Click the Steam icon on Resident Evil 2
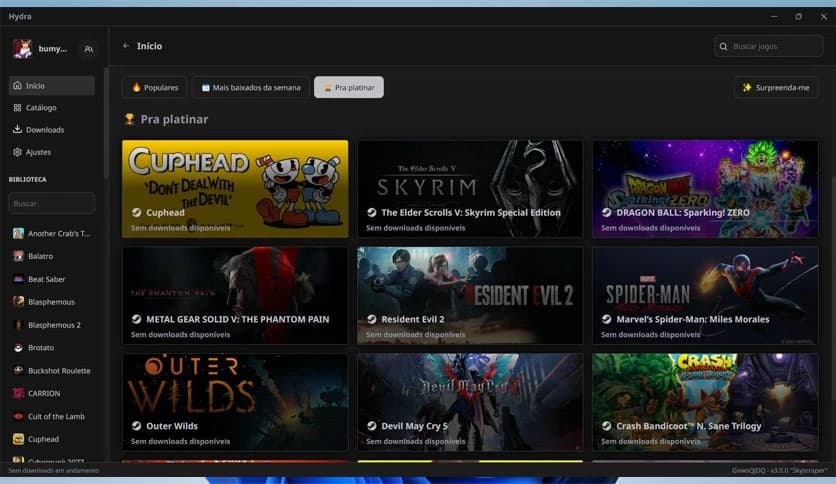The width and height of the screenshot is (836, 484). (x=372, y=319)
